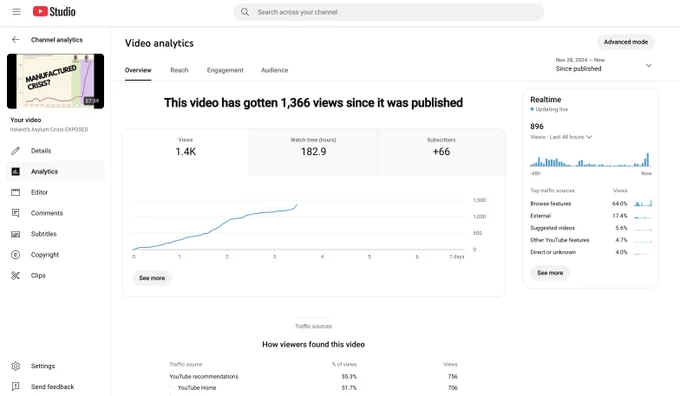
Task: Switch to the Engagement tab
Action: point(225,70)
